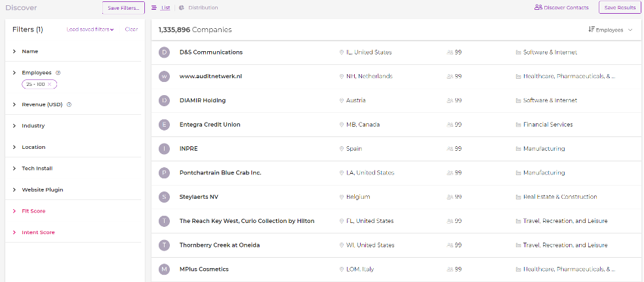644x282 pixels.
Task: Click the industry icon for MPlus Cosmetics
Action: click(x=518, y=270)
